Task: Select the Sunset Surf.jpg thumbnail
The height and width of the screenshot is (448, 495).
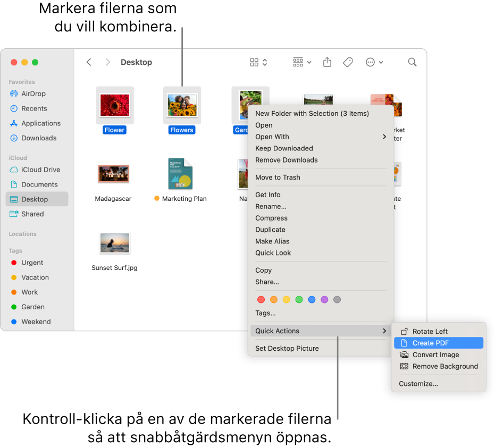Action: 115,244
